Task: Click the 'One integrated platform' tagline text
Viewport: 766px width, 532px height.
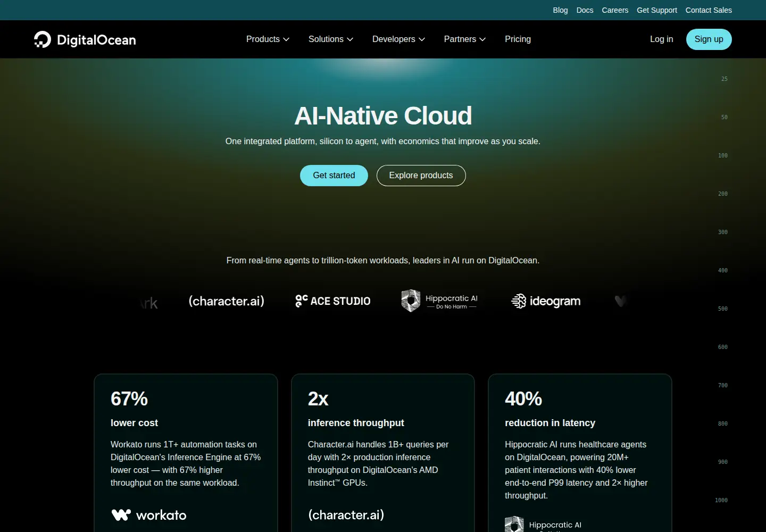Action: 383,142
